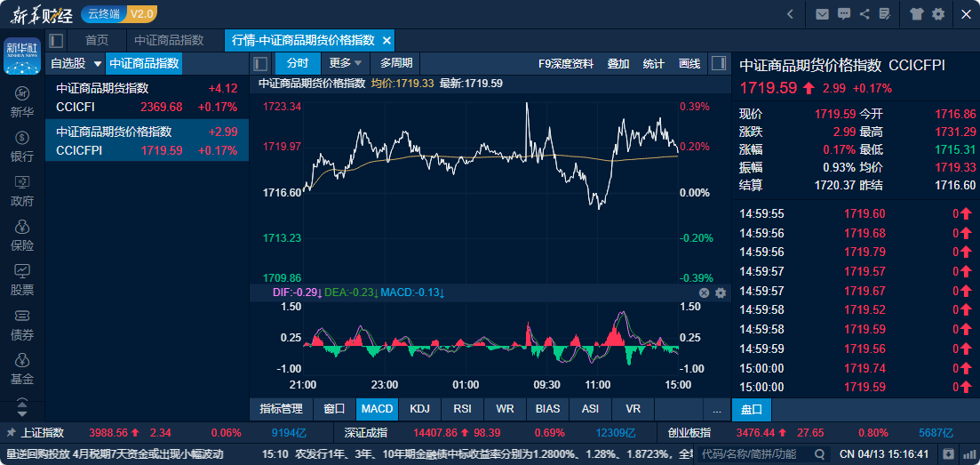Click the chat message bubble icon

843,14
